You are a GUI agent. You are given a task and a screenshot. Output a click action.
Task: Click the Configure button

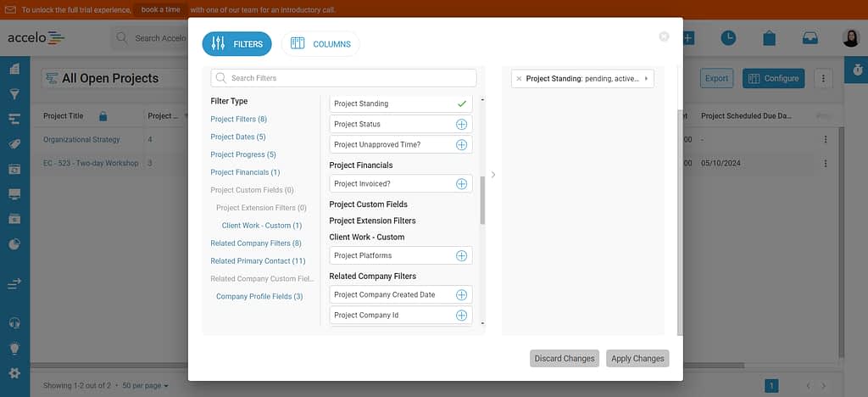(x=773, y=78)
